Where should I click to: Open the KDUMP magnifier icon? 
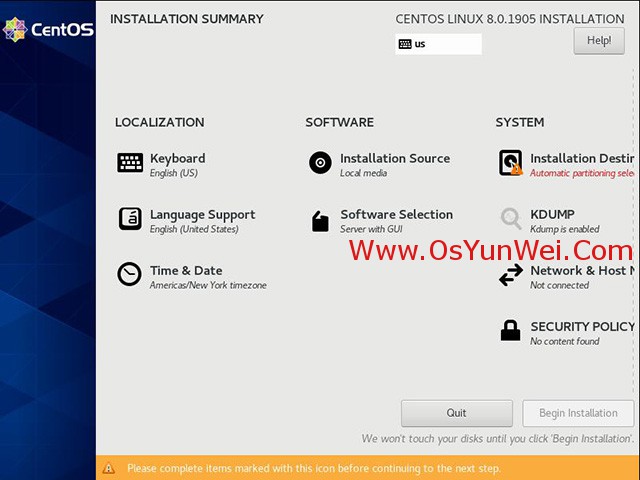coord(511,218)
